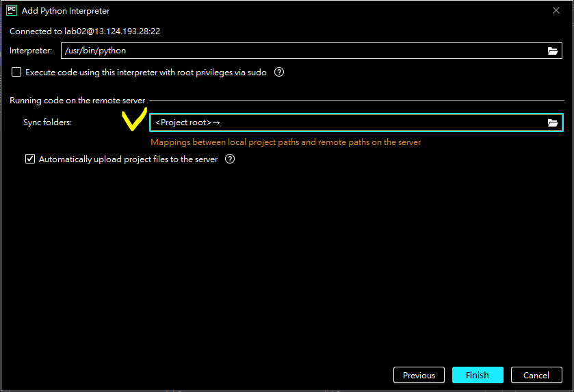This screenshot has width=574, height=392.
Task: Click the 'Sync folders:' label
Action: (x=48, y=122)
